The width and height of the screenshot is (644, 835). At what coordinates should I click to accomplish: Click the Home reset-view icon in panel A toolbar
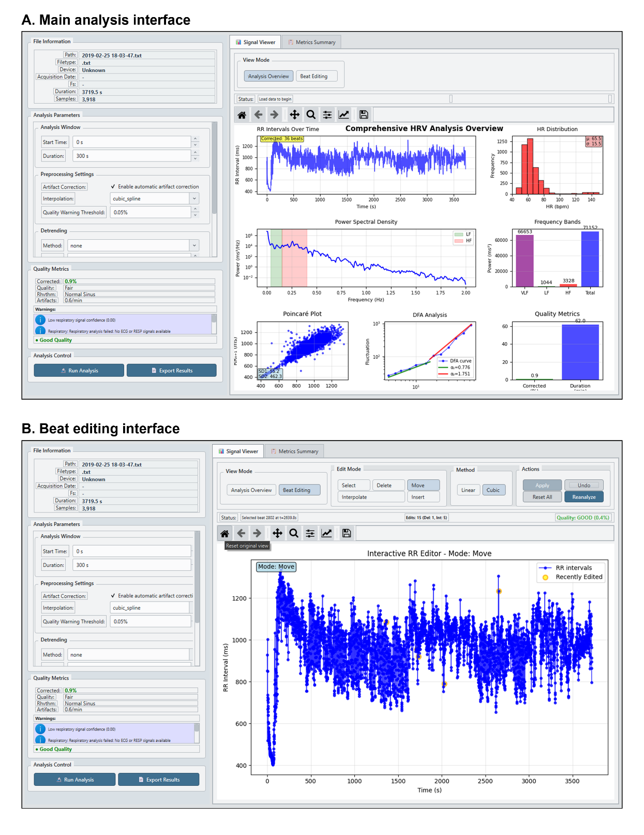pyautogui.click(x=242, y=115)
